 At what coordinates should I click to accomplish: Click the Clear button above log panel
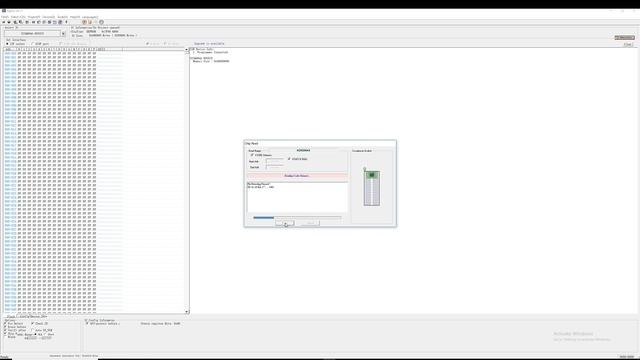628,44
